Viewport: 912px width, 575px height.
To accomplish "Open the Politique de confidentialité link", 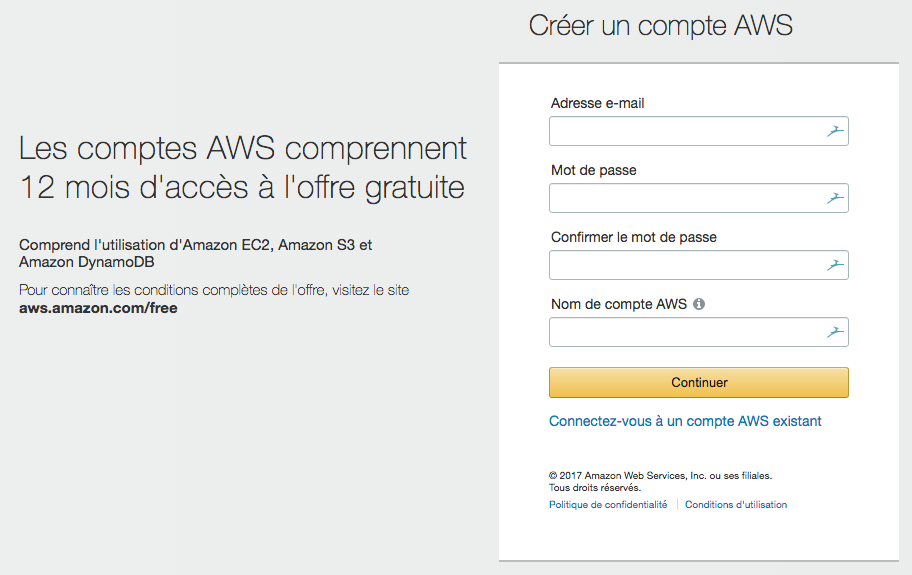I will [608, 505].
